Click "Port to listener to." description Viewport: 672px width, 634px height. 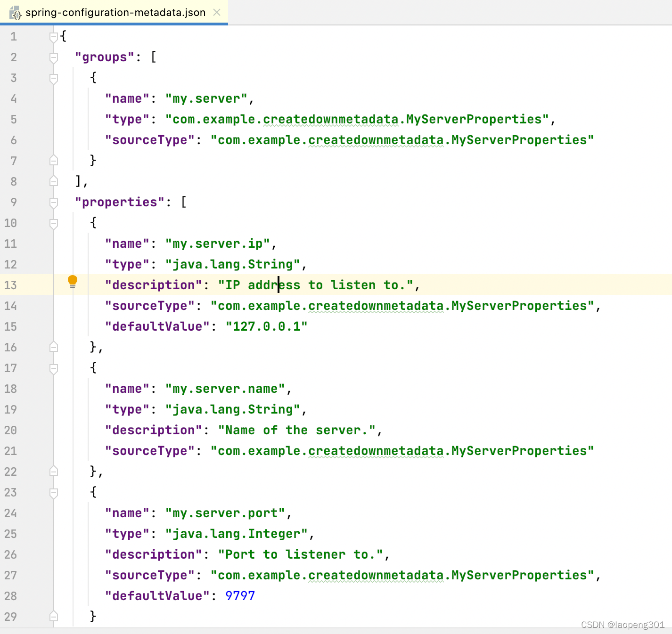[x=301, y=555]
